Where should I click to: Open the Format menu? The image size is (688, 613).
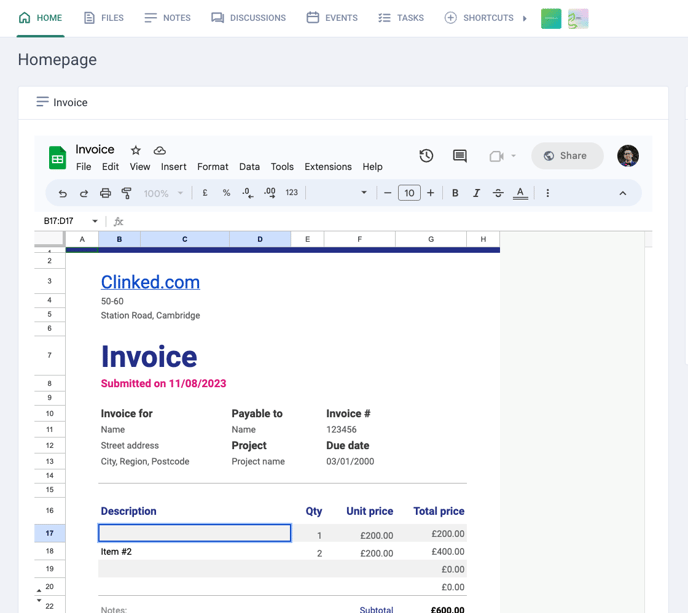(213, 167)
